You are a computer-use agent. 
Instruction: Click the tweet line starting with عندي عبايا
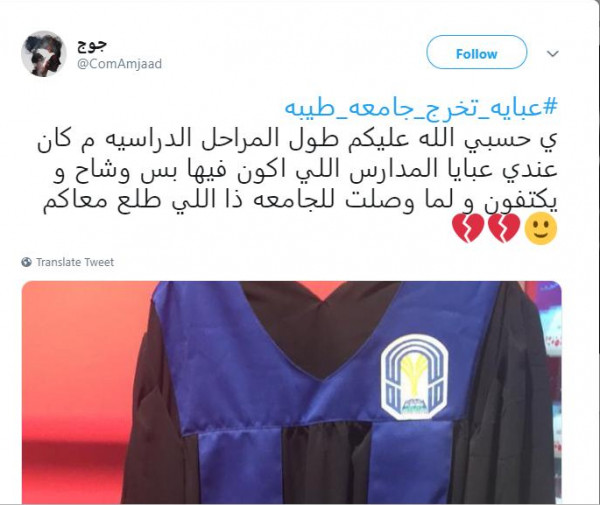coord(305,171)
